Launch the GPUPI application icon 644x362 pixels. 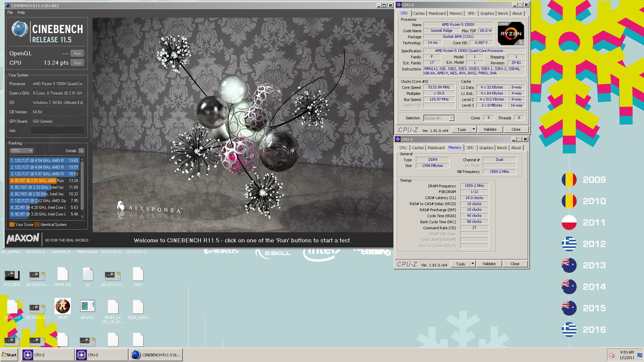coord(62,308)
